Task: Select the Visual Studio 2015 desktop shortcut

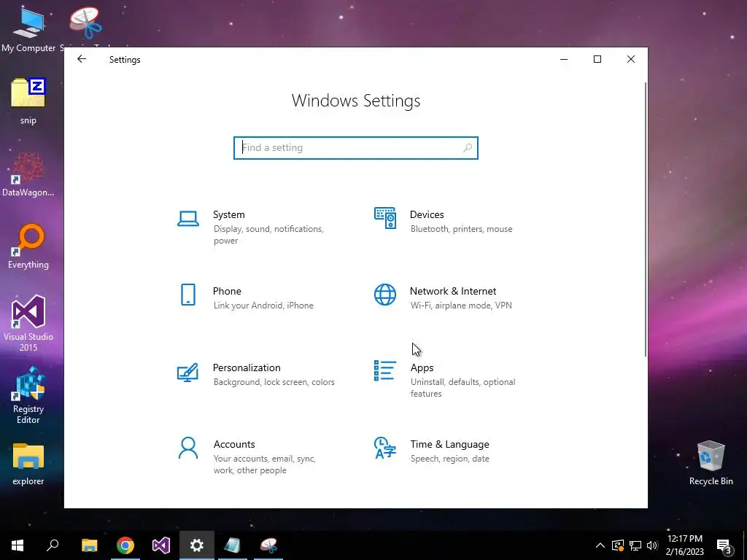Action: [28, 324]
